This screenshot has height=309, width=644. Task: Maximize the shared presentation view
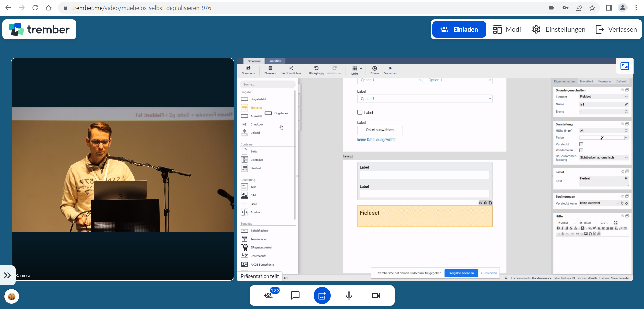click(x=625, y=66)
